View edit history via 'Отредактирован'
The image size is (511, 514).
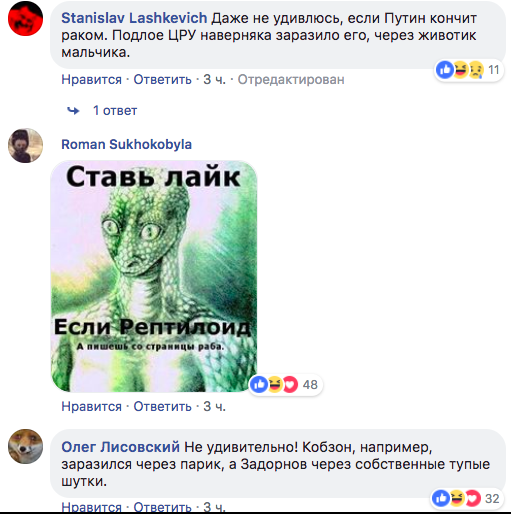291,80
